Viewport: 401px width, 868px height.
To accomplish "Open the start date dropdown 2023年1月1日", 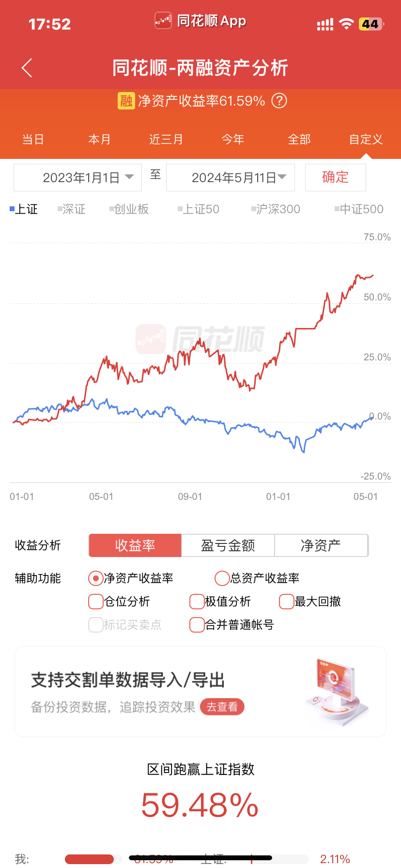I will [78, 178].
